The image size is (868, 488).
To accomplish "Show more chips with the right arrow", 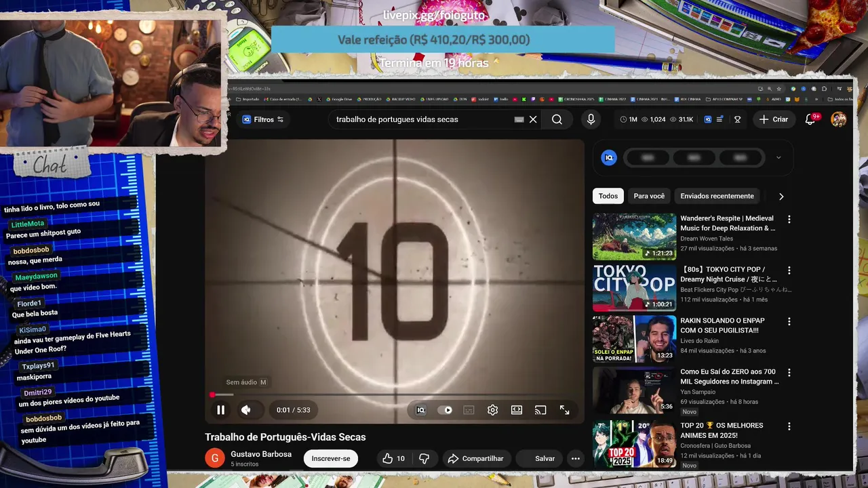I will (x=781, y=197).
